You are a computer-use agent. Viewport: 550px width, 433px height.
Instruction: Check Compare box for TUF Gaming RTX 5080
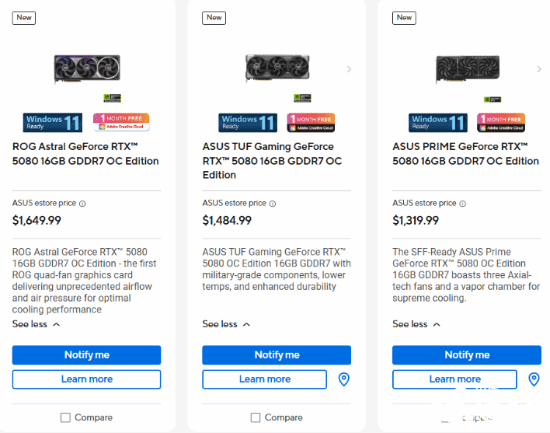pyautogui.click(x=255, y=418)
